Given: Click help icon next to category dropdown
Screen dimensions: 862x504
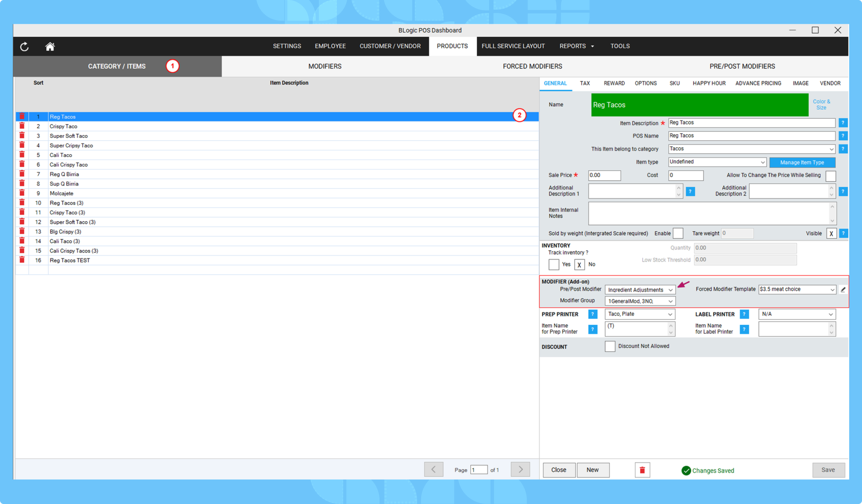Looking at the screenshot, I should click(843, 149).
